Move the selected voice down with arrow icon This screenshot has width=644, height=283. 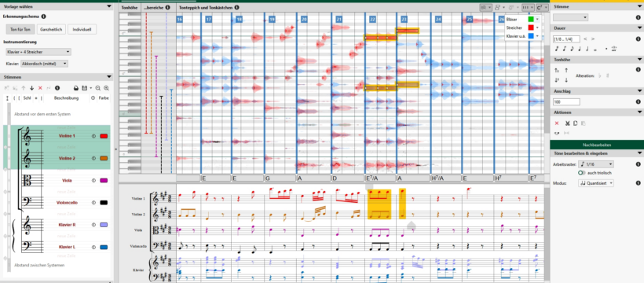tap(31, 88)
